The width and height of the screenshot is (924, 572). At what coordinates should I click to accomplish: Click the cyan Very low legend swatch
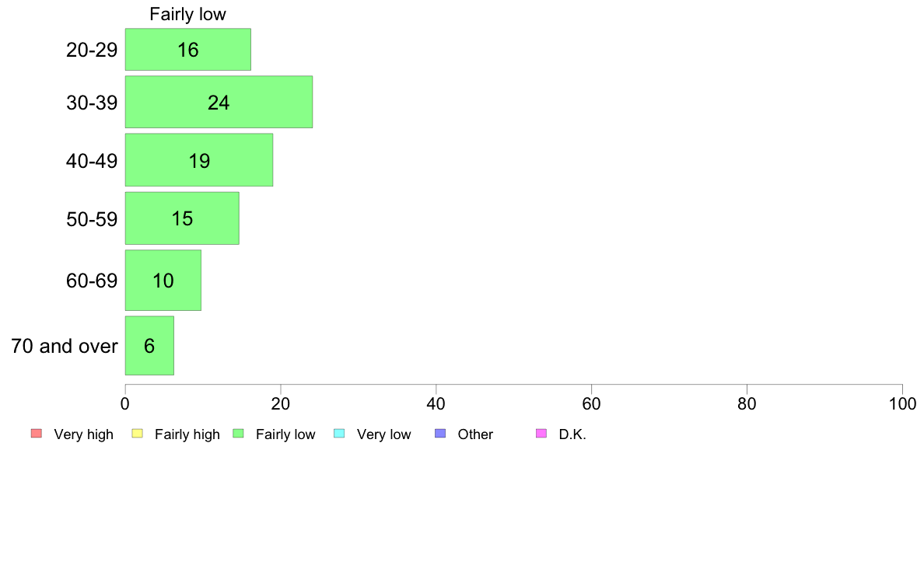[x=339, y=434]
